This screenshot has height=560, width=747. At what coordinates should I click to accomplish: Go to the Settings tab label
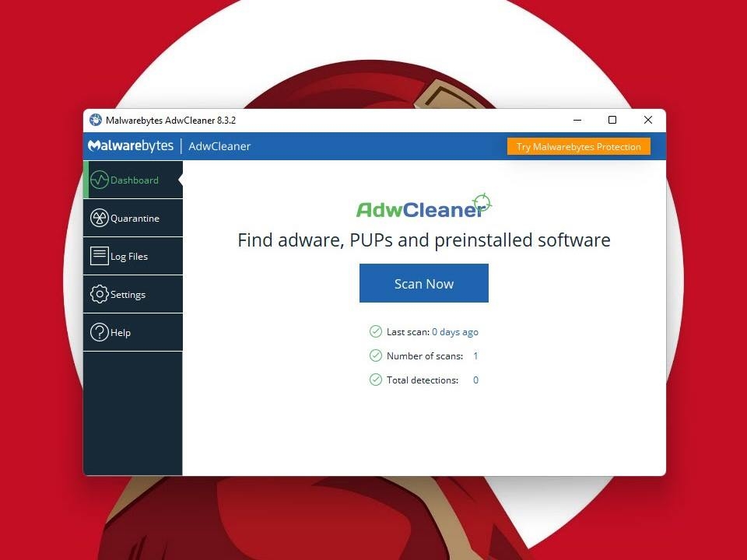point(128,295)
